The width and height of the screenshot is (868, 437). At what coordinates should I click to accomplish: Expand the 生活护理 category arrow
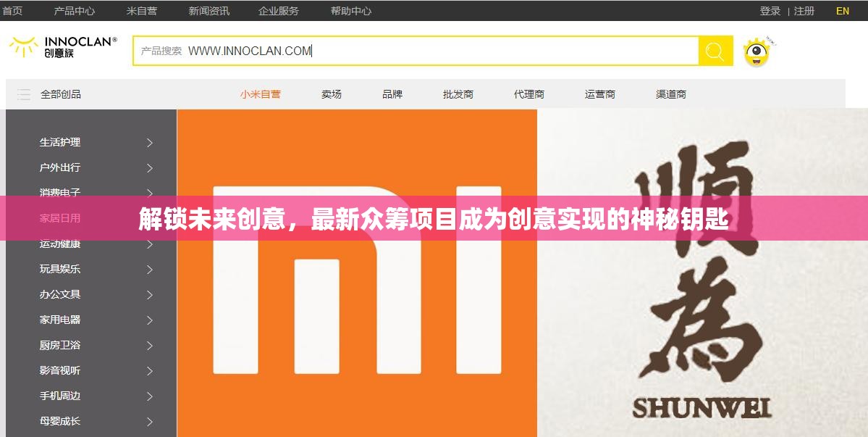tap(149, 143)
